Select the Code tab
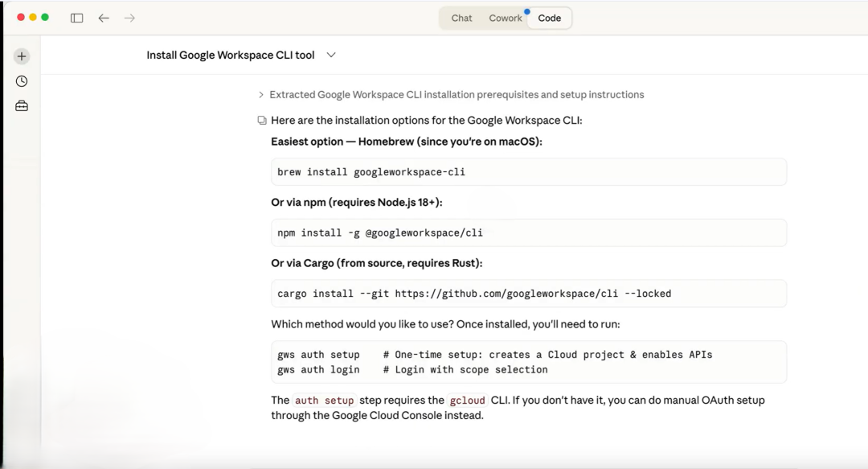Screen dimensions: 868x469 (550, 18)
